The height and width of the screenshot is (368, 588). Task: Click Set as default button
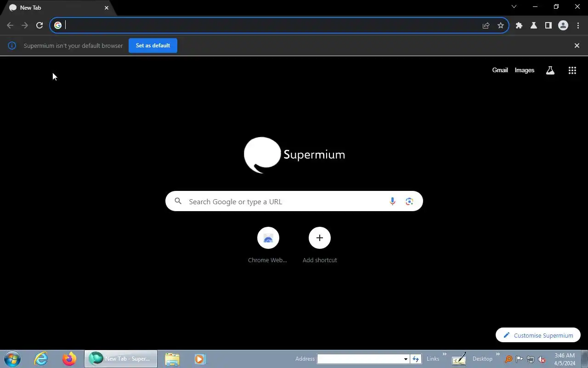[153, 46]
